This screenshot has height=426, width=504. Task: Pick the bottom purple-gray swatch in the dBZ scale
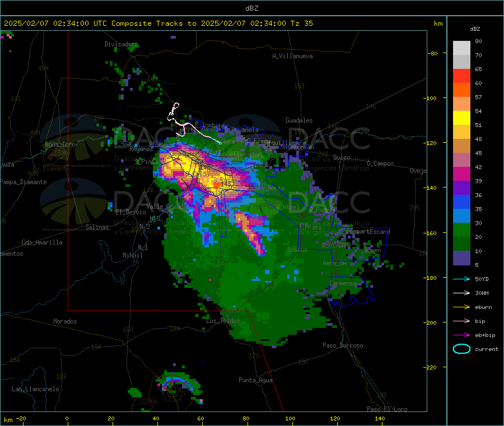[x=461, y=258]
